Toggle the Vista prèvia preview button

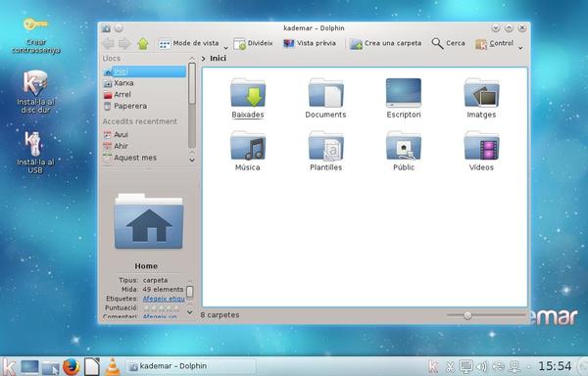[310, 43]
